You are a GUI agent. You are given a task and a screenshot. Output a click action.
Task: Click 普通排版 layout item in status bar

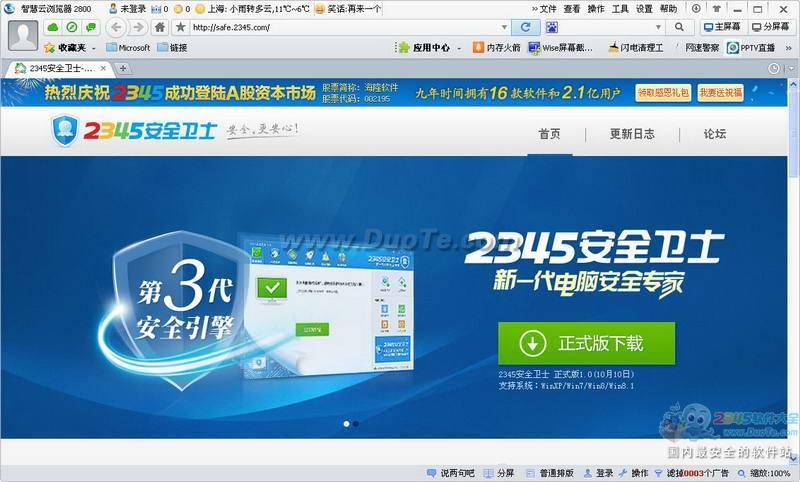tap(550, 473)
